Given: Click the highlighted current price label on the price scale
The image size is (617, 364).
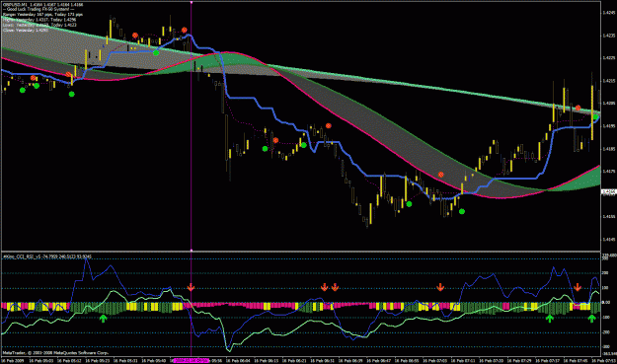Looking at the screenshot, I should (609, 192).
